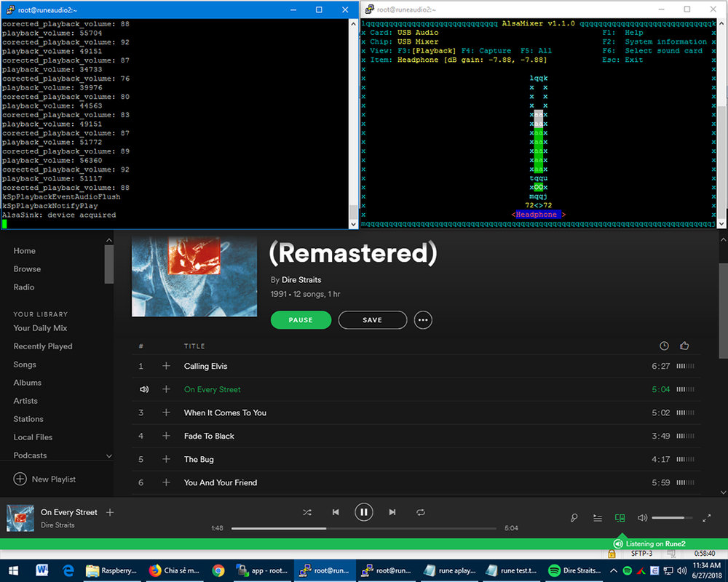Add On Every Street with its row plus icon

(x=166, y=389)
